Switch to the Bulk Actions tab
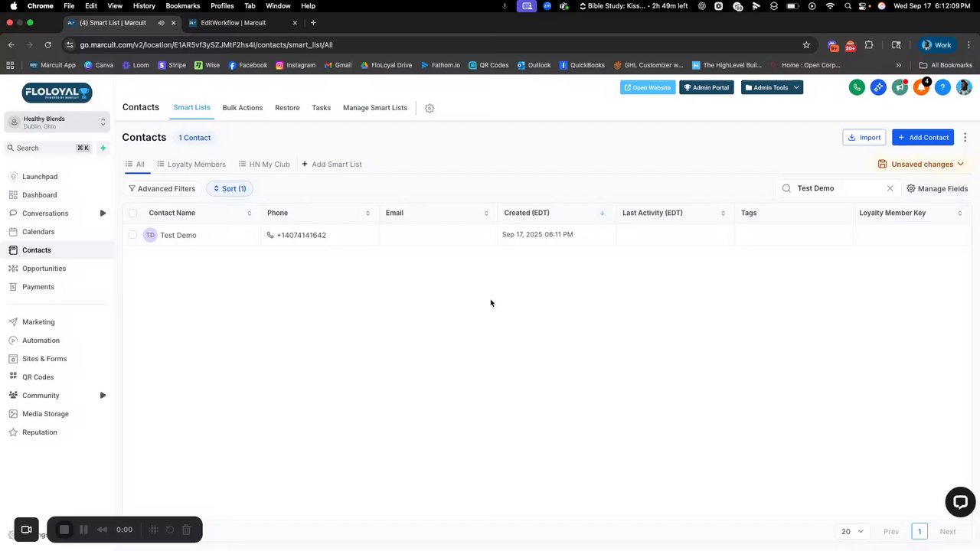980x551 pixels. click(x=243, y=108)
